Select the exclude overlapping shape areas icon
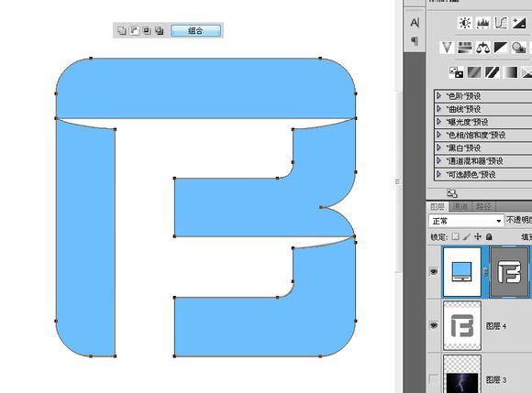Screen dimensions: 532x393 159,30
